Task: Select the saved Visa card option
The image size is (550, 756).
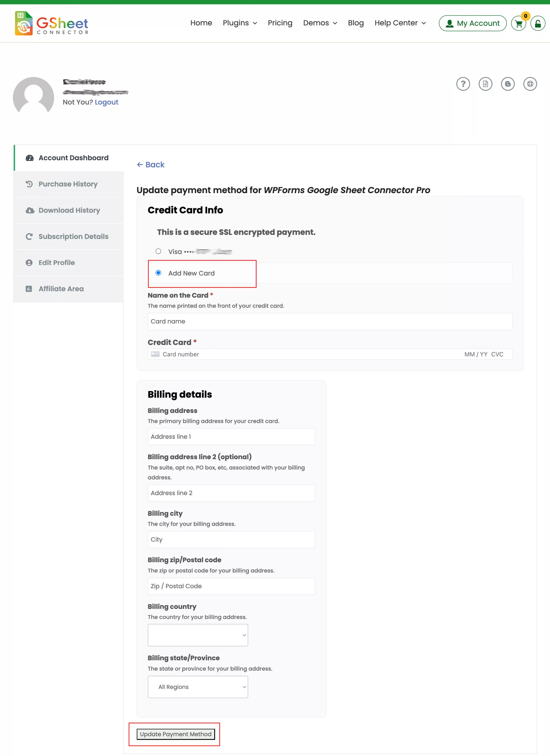Action: pos(158,251)
